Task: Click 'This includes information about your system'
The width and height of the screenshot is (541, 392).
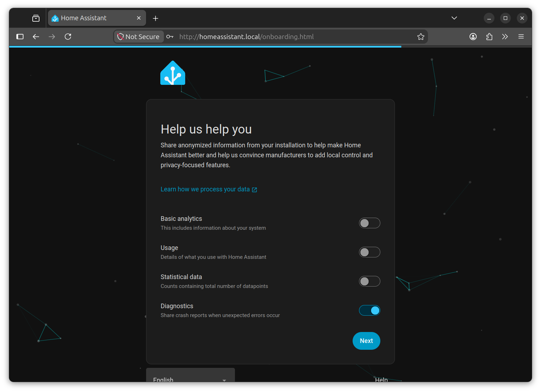Action: point(213,228)
